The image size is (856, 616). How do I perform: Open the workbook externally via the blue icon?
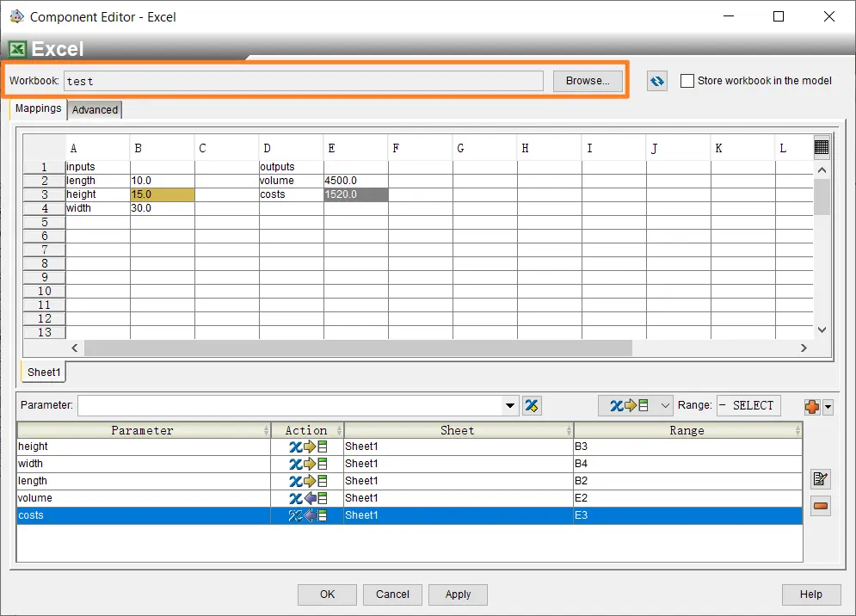(x=656, y=80)
